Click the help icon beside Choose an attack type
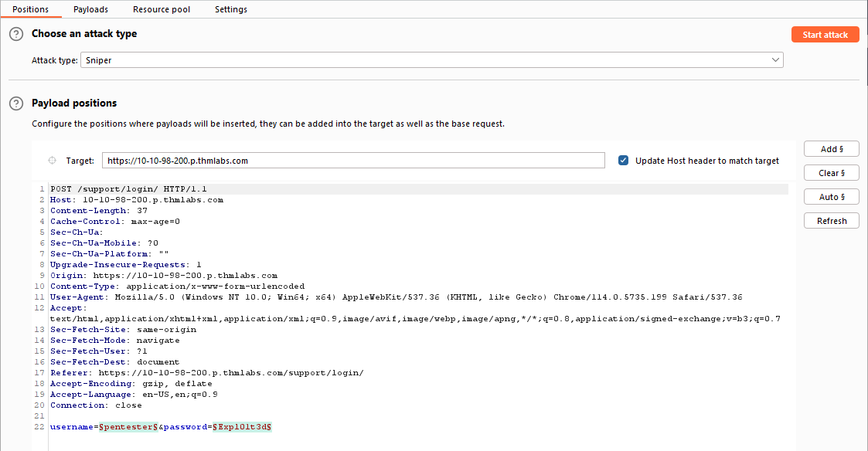The image size is (868, 451). pyautogui.click(x=16, y=34)
